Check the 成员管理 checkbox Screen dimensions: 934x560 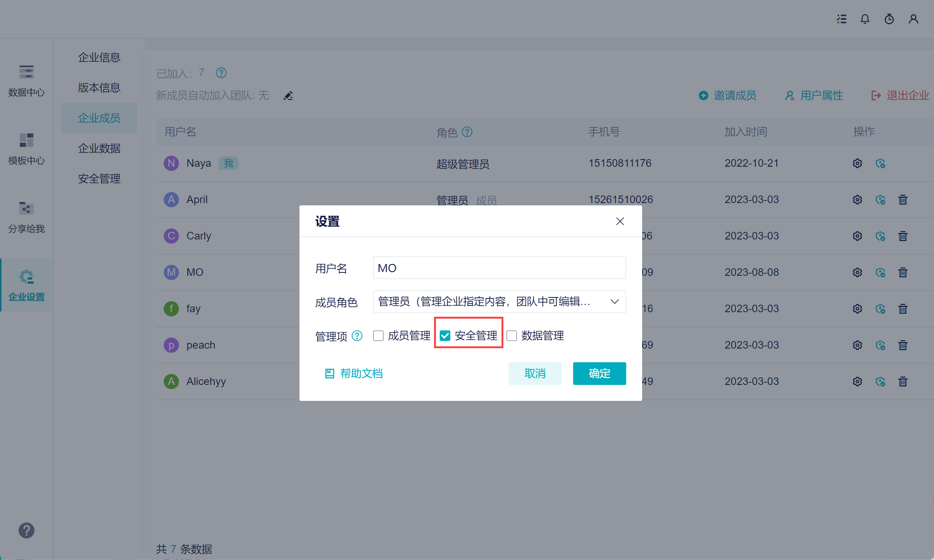[x=378, y=336]
